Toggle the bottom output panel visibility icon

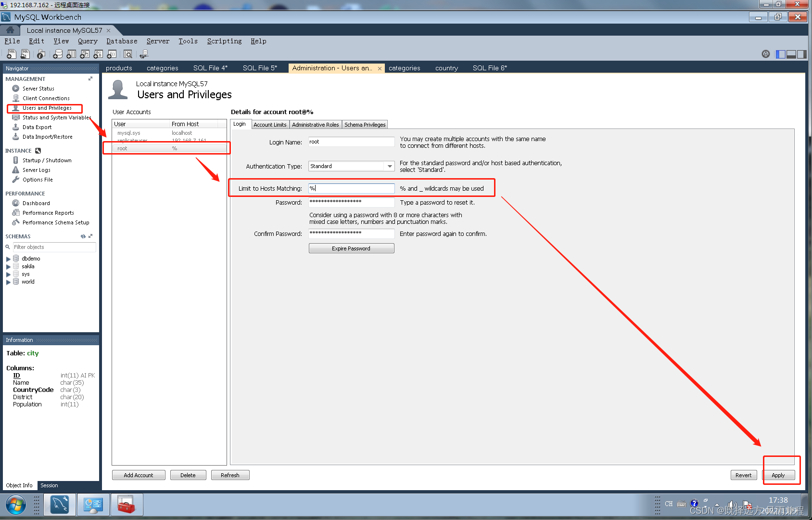(x=791, y=54)
